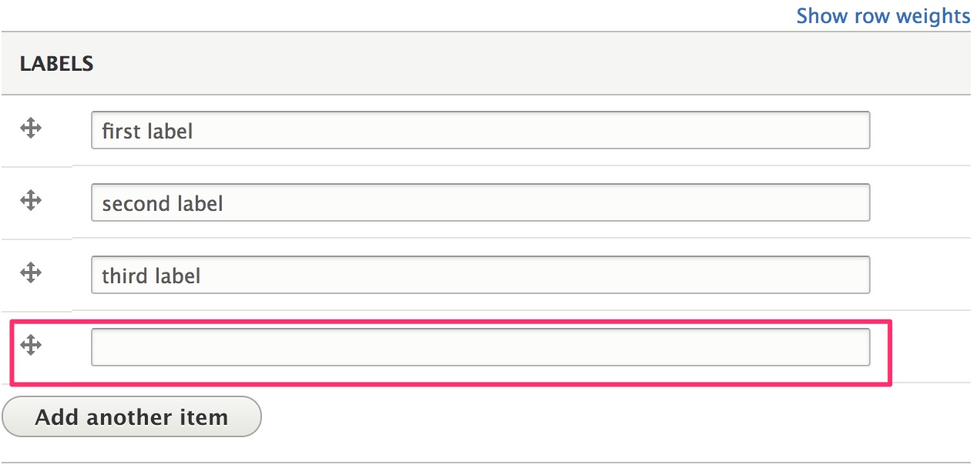This screenshot has height=468, width=980.
Task: Place cursor on 'label' in the second field
Action: [200, 204]
